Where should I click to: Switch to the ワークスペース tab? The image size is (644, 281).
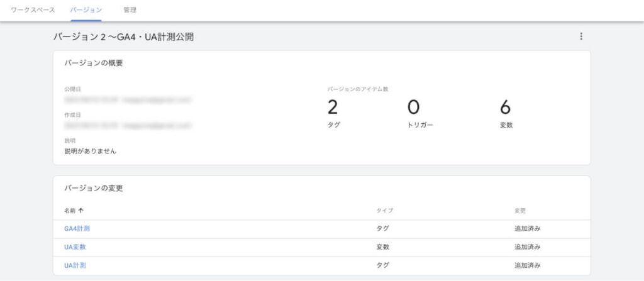(33, 11)
